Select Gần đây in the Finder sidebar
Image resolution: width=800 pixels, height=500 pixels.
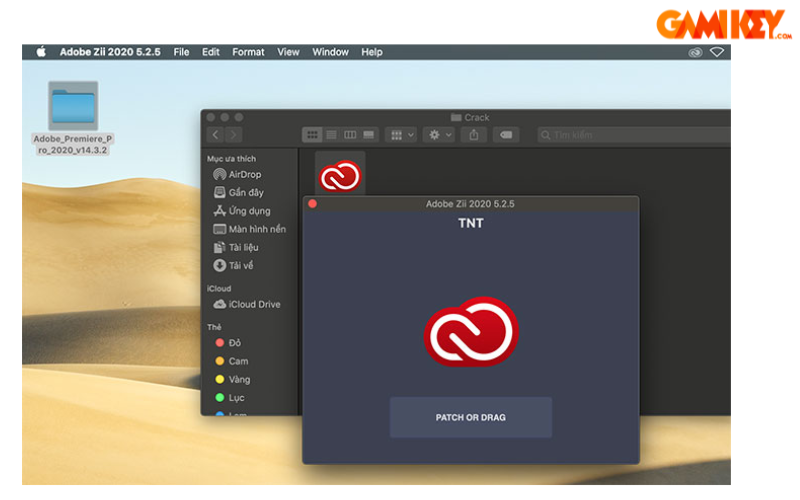[x=239, y=192]
